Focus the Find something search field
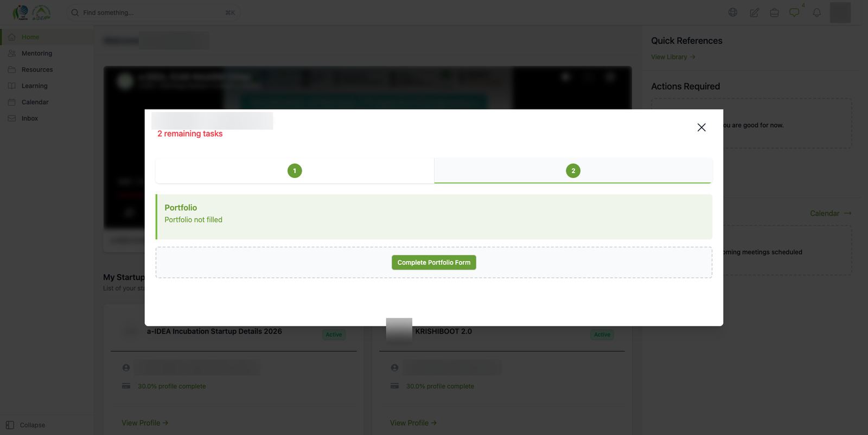 click(x=154, y=12)
